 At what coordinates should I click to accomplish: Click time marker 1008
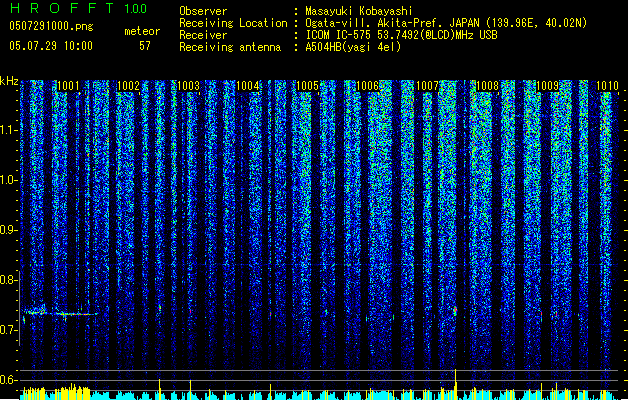(x=487, y=85)
